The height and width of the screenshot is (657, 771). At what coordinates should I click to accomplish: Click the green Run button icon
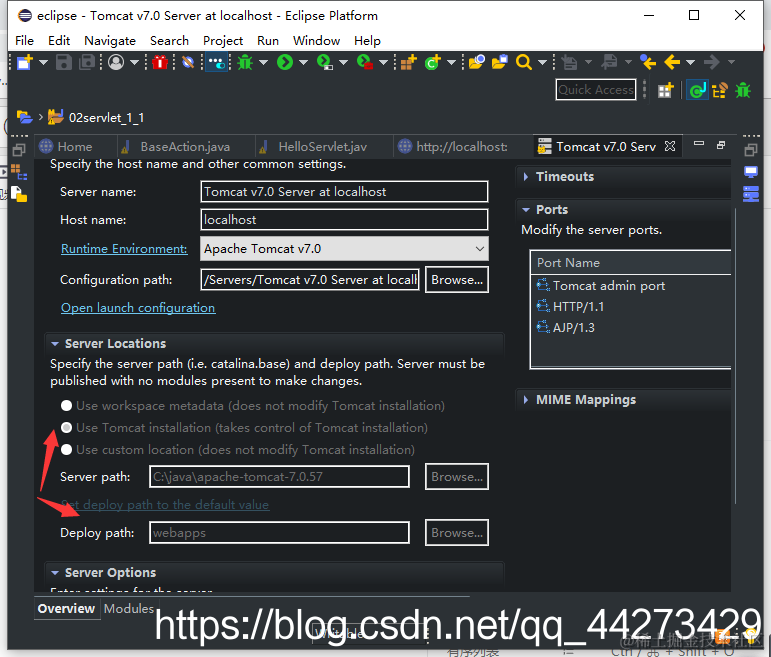(x=285, y=62)
